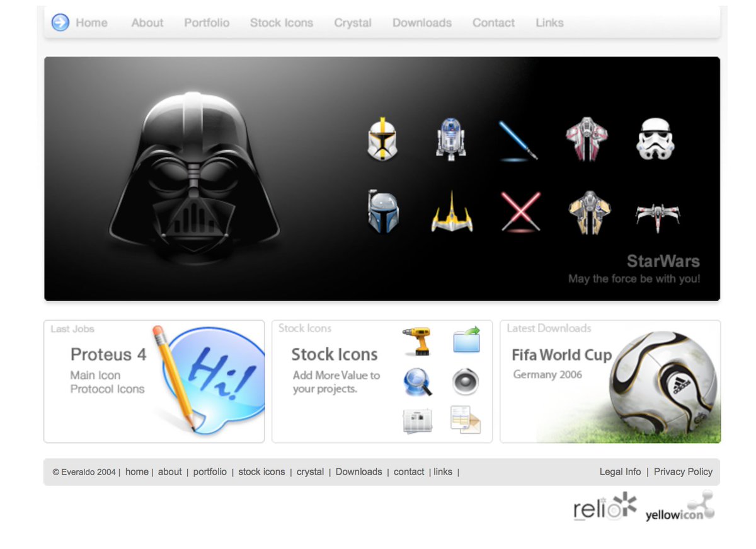756x549 pixels.
Task: Open the Legal Info link
Action: [x=621, y=471]
